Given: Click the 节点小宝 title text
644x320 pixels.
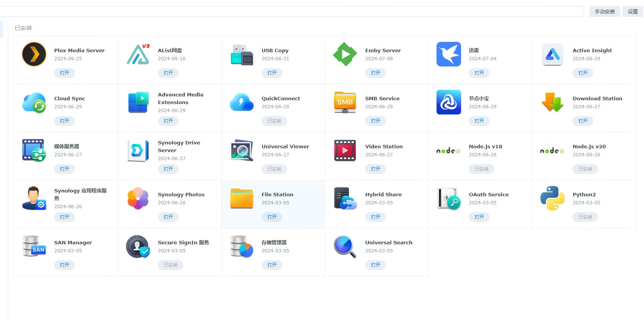Looking at the screenshot, I should [479, 98].
